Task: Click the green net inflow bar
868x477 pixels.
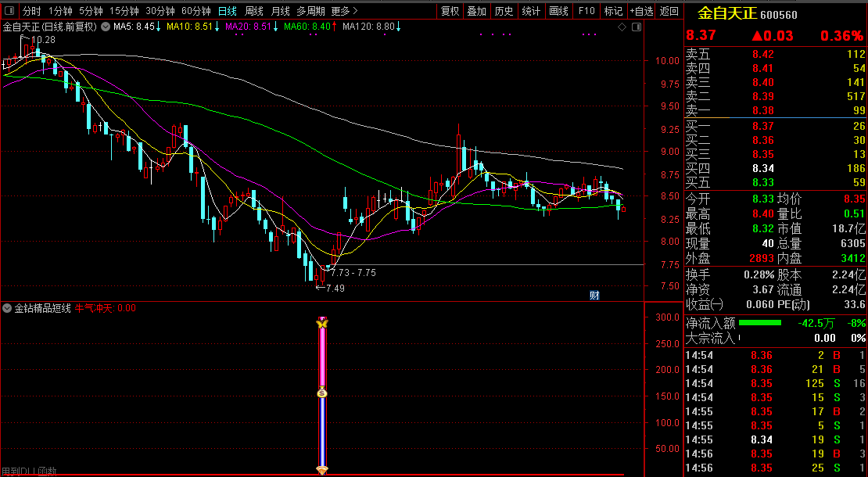Action: 759,323
